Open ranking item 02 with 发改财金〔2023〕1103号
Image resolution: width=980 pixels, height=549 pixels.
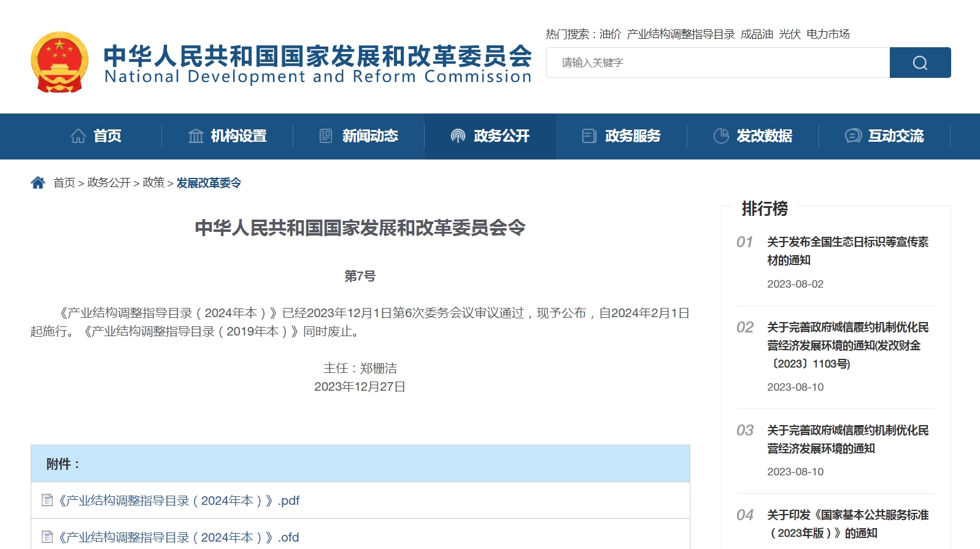(x=847, y=345)
